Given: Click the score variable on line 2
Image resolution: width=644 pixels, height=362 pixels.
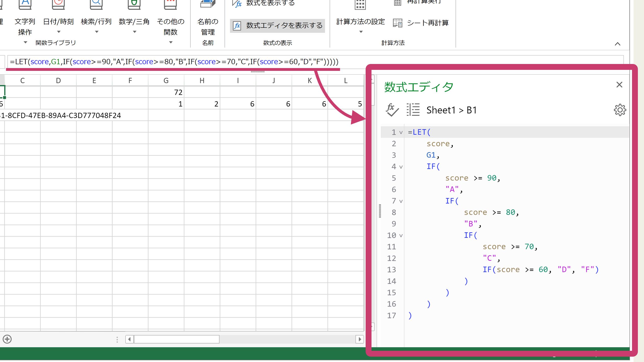Looking at the screenshot, I should tap(438, 144).
